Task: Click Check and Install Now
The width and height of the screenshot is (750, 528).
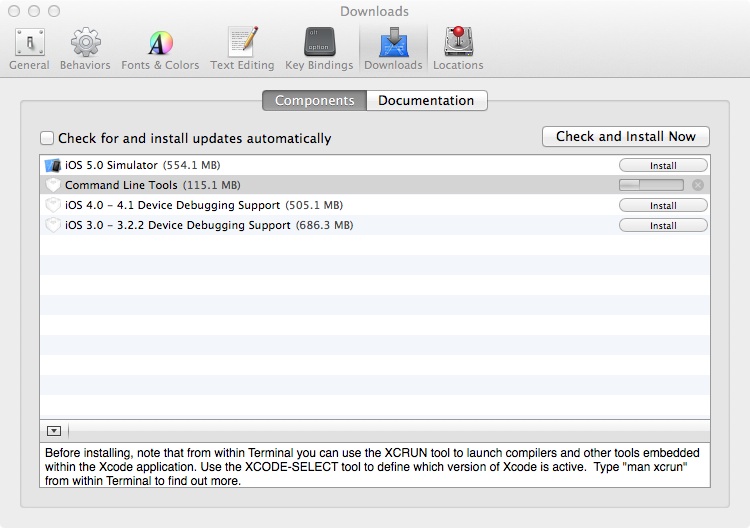Action: [x=626, y=137]
